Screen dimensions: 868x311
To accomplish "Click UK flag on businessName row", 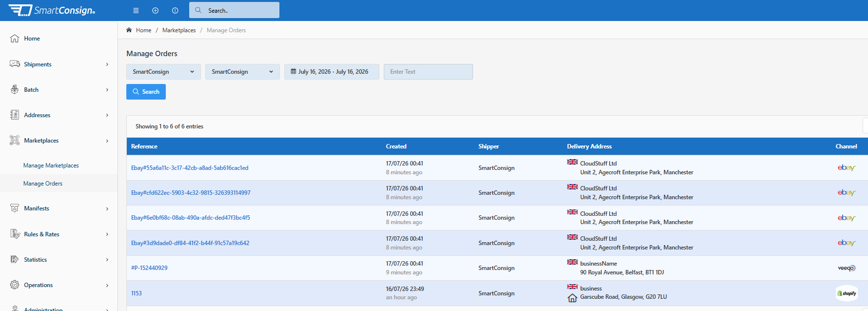I will pos(572,262).
